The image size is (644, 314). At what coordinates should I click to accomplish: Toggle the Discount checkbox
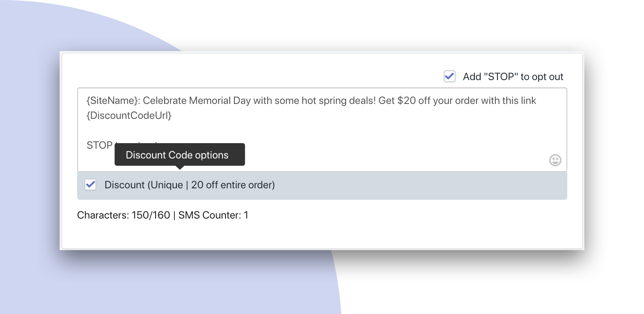tap(90, 184)
